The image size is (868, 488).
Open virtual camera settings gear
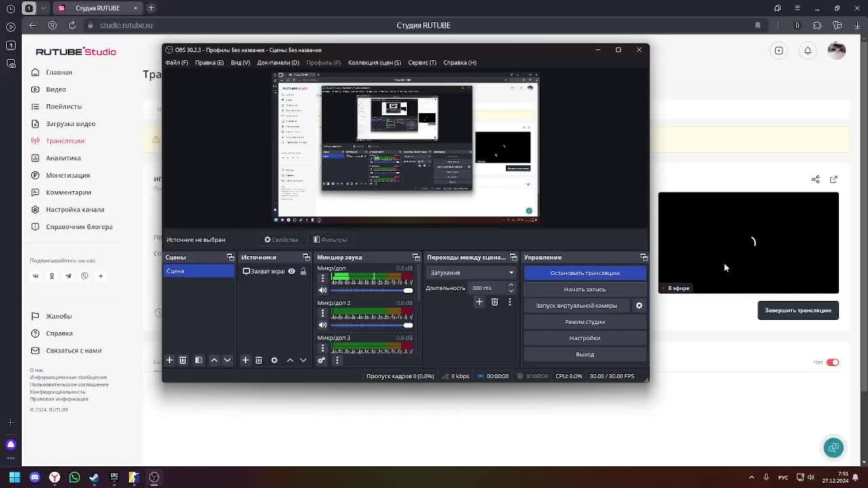639,306
